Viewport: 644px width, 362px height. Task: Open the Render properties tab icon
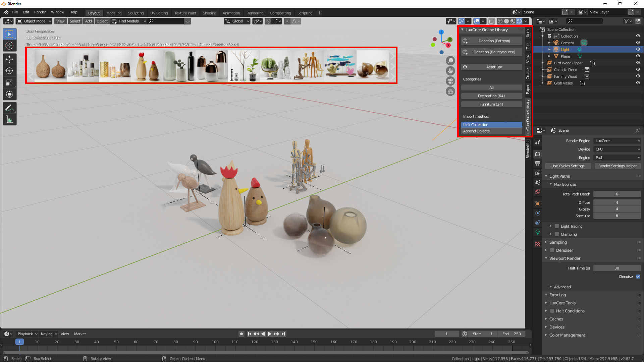(x=538, y=154)
